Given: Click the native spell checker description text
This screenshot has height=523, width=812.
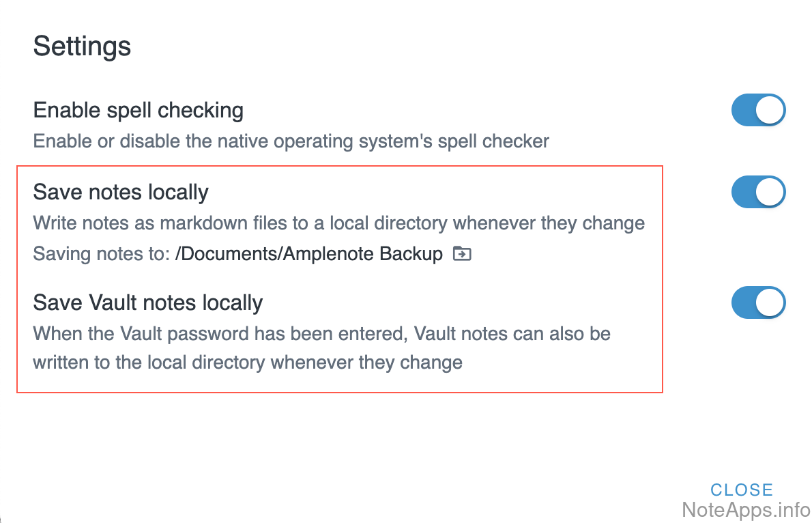Looking at the screenshot, I should (x=291, y=142).
